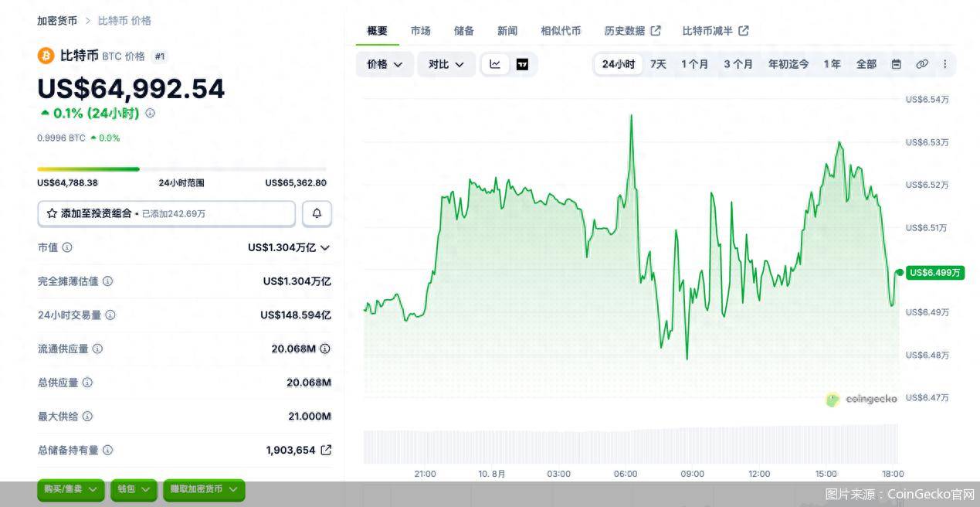
Task: Switch to the 新闻 tab
Action: (x=507, y=31)
